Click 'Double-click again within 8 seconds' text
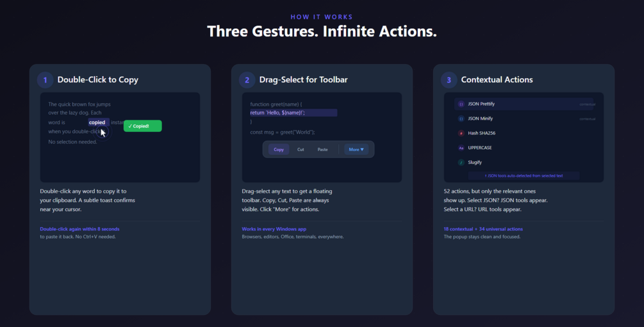Image resolution: width=644 pixels, height=327 pixels. [x=79, y=228]
